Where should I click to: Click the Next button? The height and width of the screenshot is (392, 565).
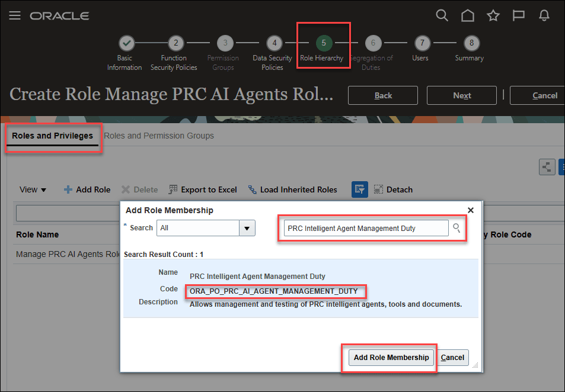(x=461, y=95)
